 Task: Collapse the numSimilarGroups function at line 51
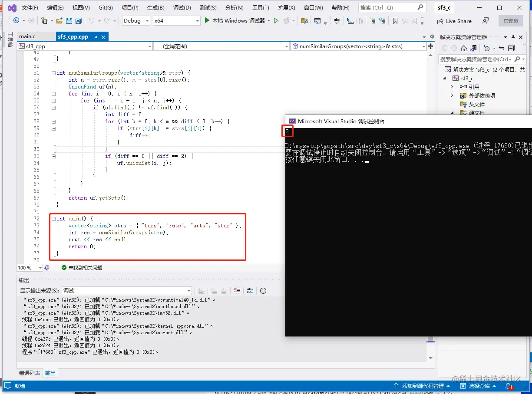tap(53, 73)
